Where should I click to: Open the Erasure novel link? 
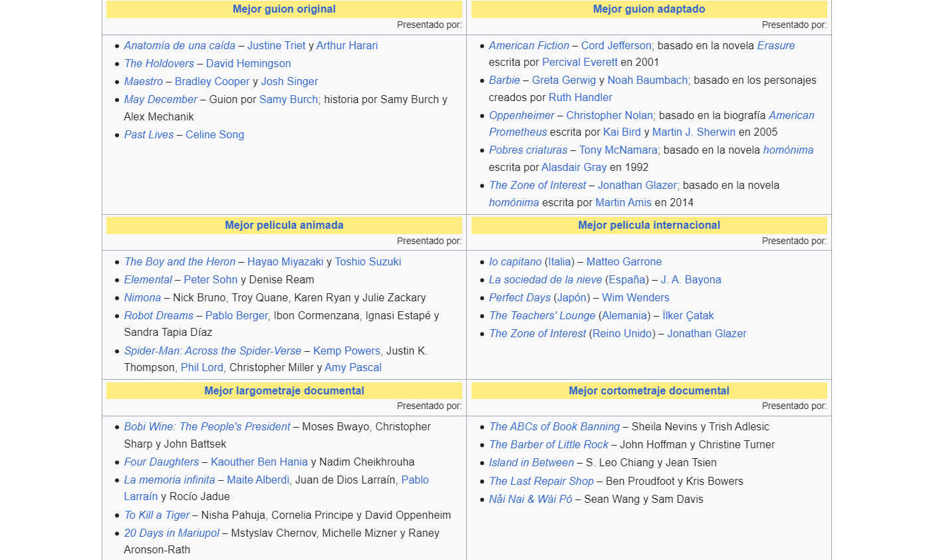776,46
